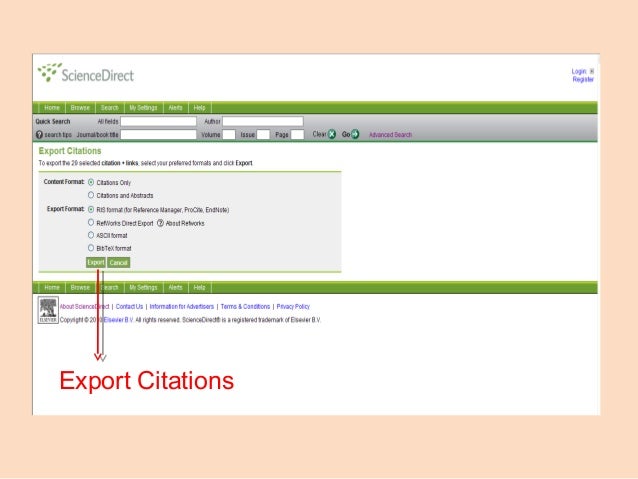Click the Issue input box
The height and width of the screenshot is (479, 638).
263,134
